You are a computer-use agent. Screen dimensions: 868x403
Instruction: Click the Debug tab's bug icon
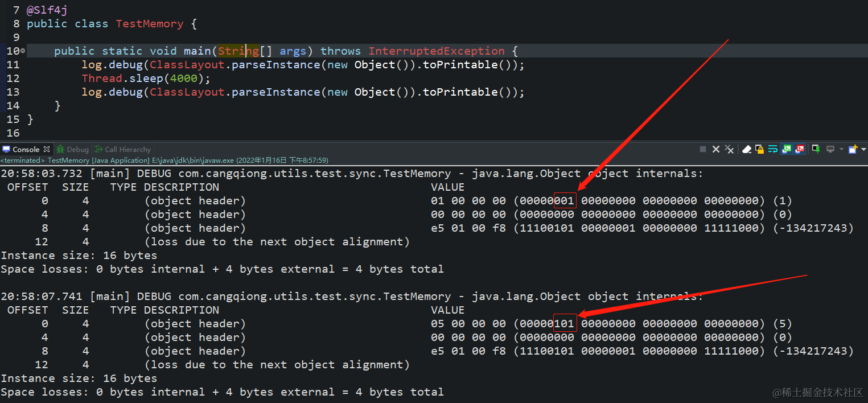pos(60,149)
